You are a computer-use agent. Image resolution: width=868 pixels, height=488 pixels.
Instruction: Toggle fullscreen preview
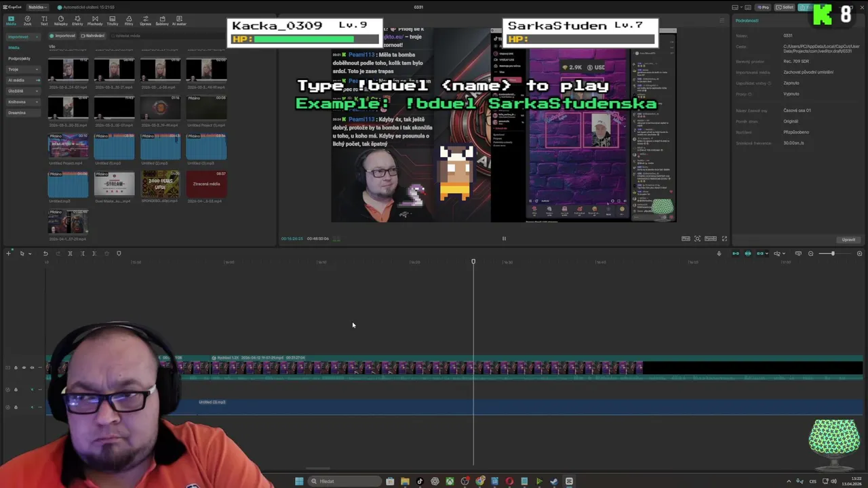pos(724,239)
